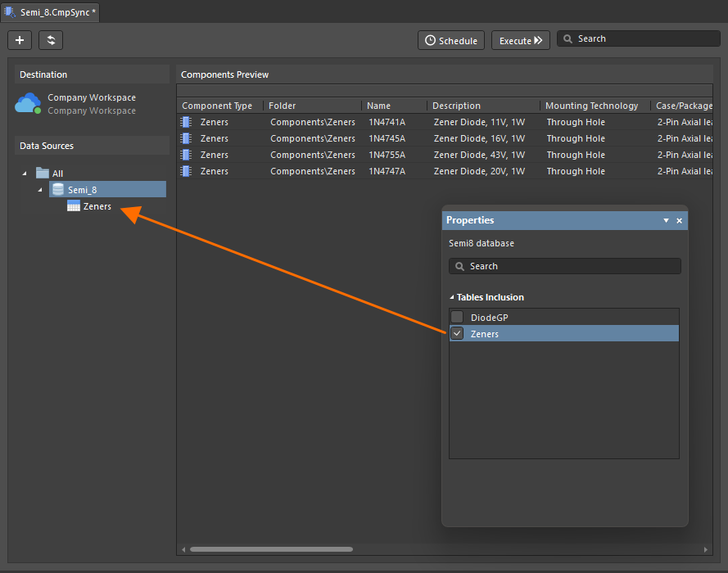Uncheck the Zeners table checkbox
The width and height of the screenshot is (728, 573).
[457, 334]
